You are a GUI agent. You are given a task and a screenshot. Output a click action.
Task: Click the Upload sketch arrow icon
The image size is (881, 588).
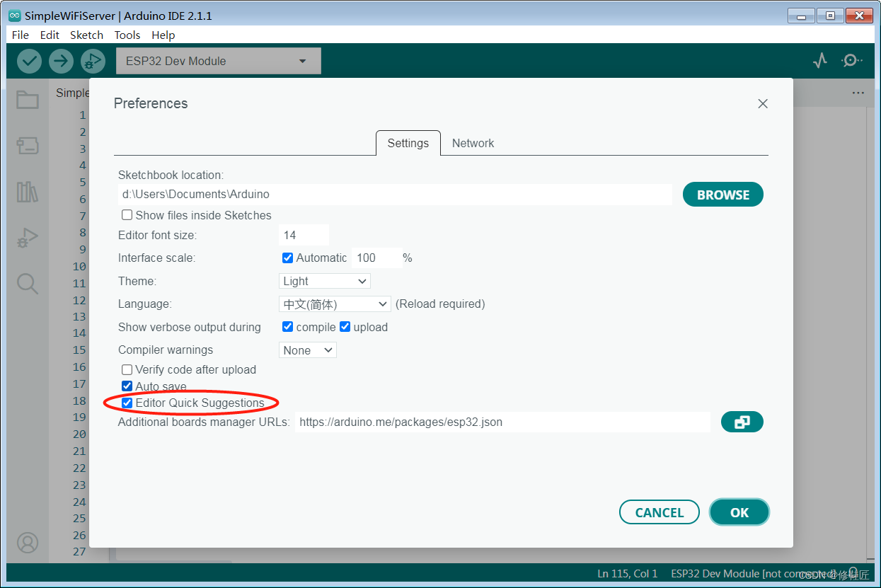(61, 61)
